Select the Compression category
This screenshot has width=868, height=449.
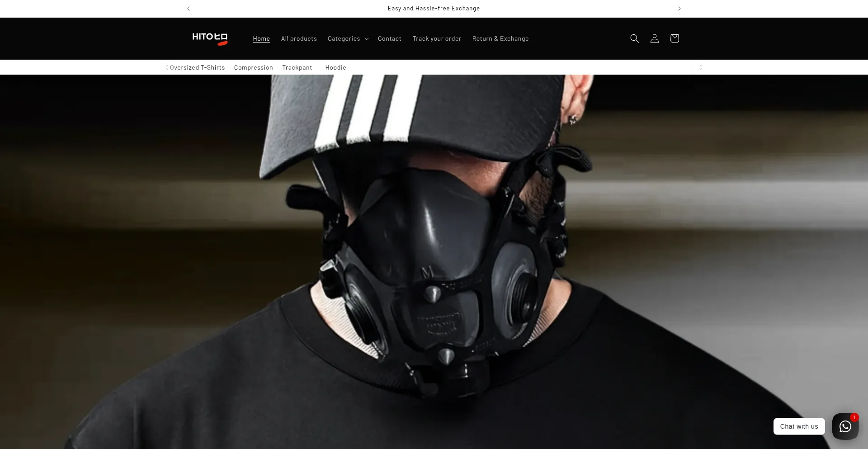[253, 68]
